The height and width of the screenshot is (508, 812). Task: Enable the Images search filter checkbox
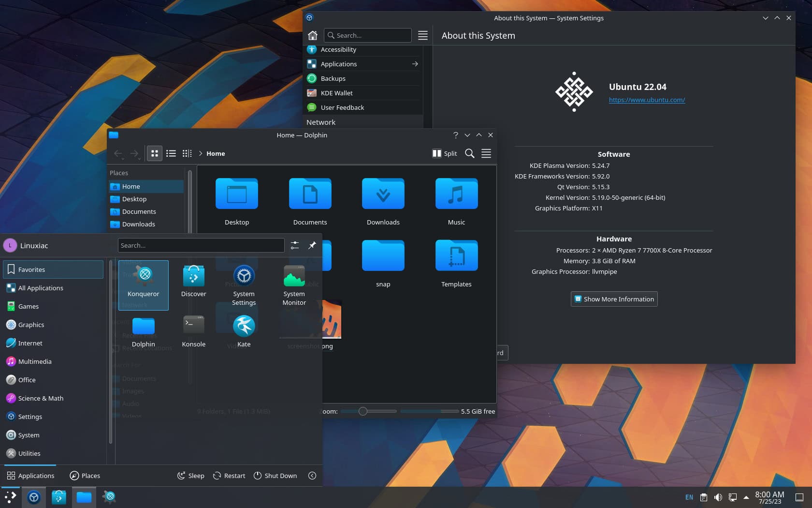coord(116,391)
